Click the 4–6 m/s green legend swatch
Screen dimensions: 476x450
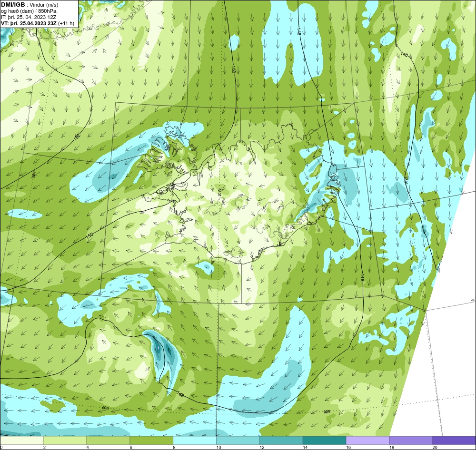click(108, 440)
